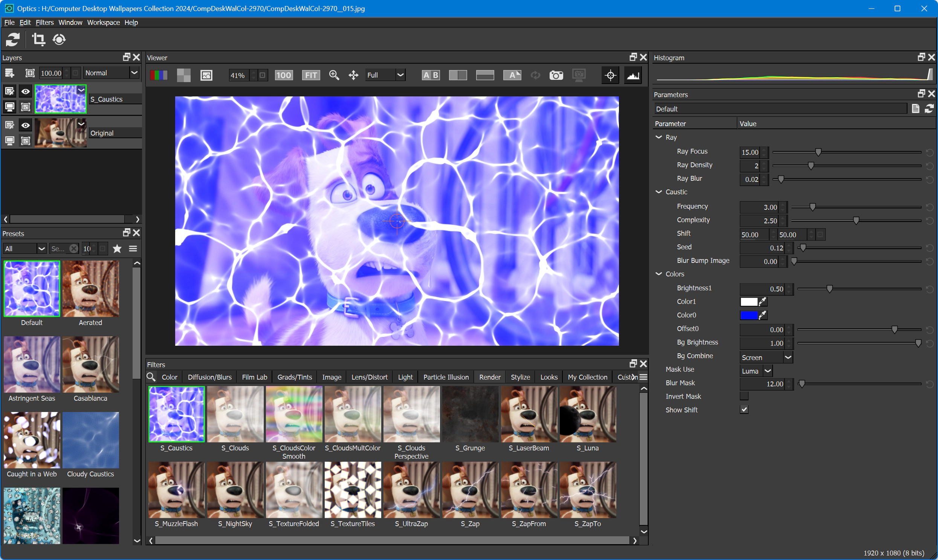Click the layer opacity field showing 100.00

click(x=51, y=73)
